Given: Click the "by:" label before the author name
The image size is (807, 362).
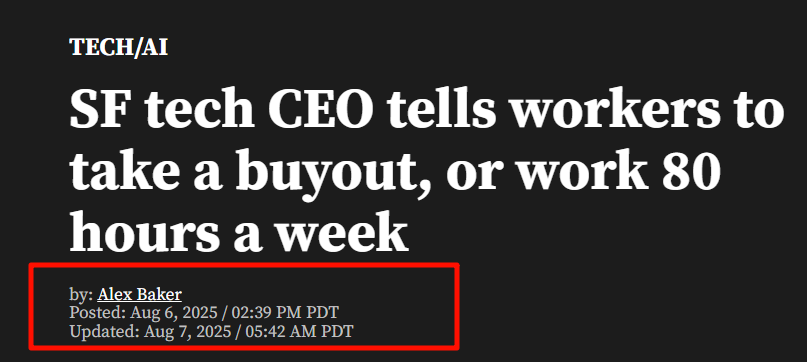Looking at the screenshot, I should coord(81,295).
